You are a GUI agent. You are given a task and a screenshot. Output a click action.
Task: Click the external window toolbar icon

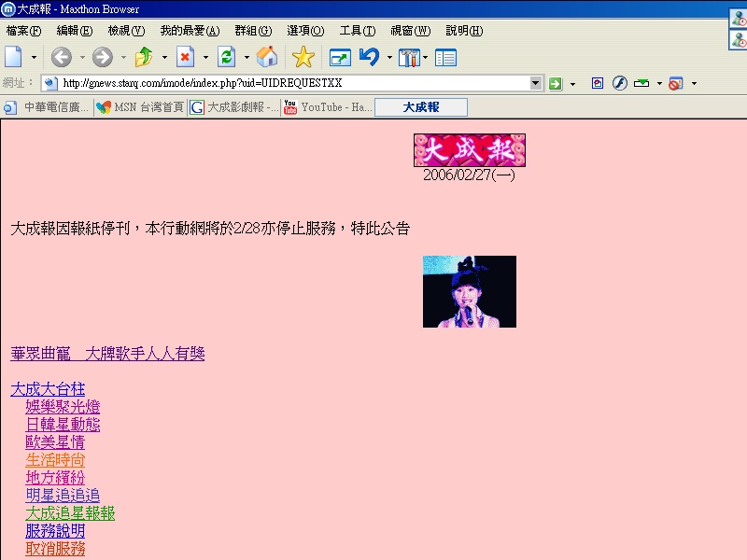tap(340, 58)
